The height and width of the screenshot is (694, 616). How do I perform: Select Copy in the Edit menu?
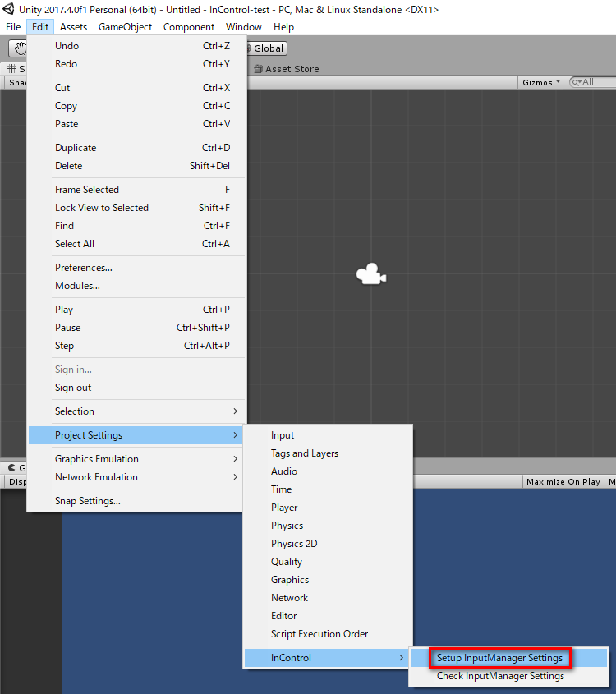(x=136, y=106)
